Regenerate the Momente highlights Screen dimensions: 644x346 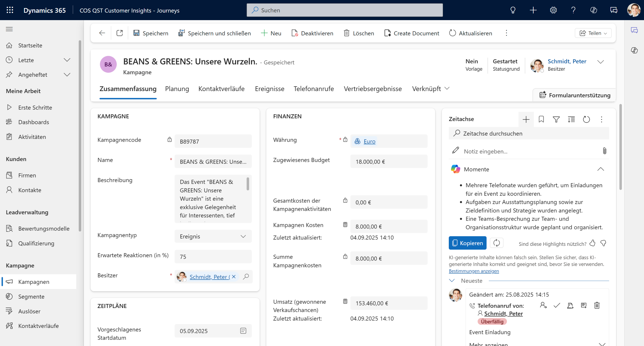496,243
